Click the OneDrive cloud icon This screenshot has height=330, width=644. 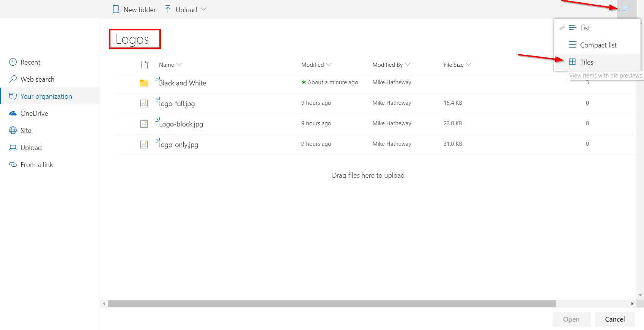click(x=13, y=113)
